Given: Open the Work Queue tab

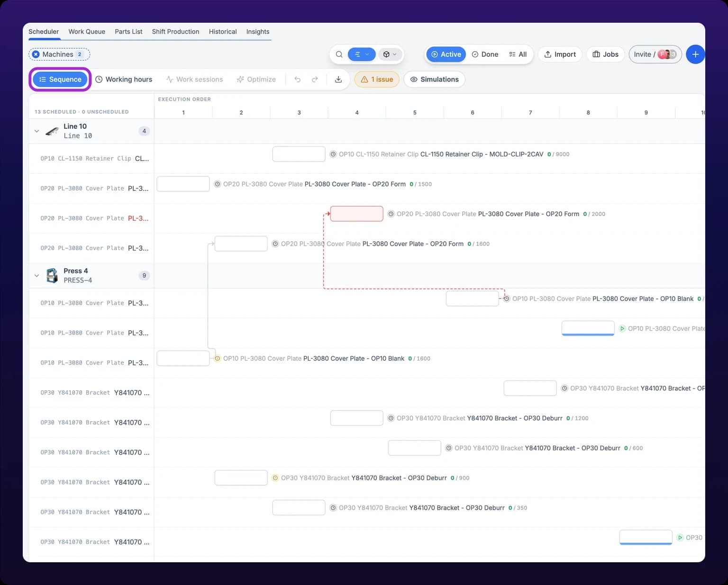Looking at the screenshot, I should pos(87,32).
